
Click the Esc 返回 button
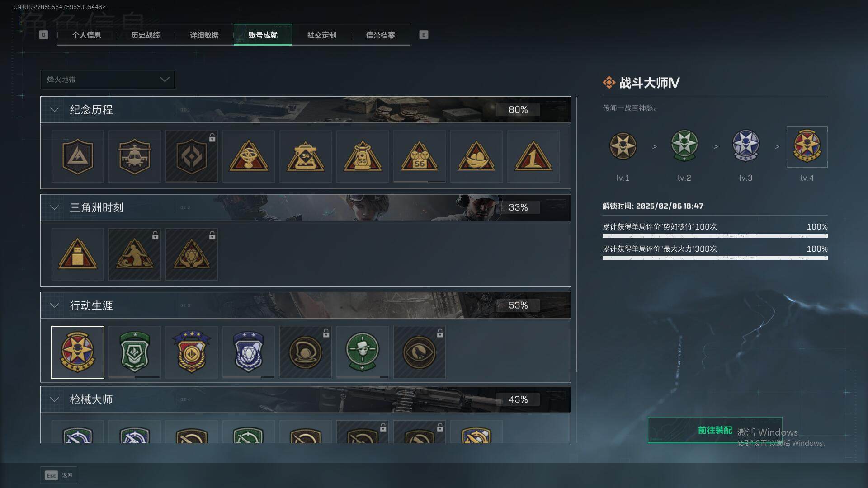coord(59,475)
